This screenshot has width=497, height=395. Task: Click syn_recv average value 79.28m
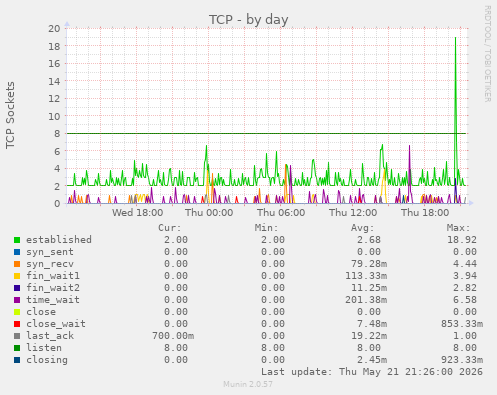pos(369,264)
